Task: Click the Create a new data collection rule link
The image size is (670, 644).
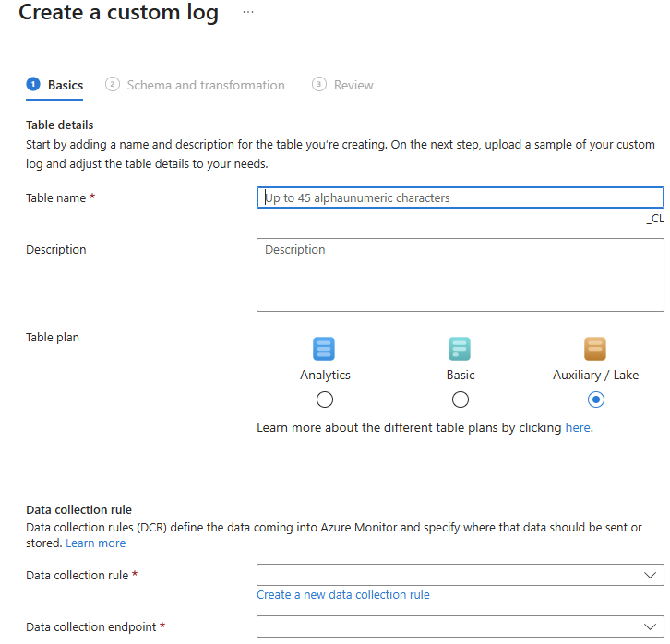Action: (x=343, y=595)
